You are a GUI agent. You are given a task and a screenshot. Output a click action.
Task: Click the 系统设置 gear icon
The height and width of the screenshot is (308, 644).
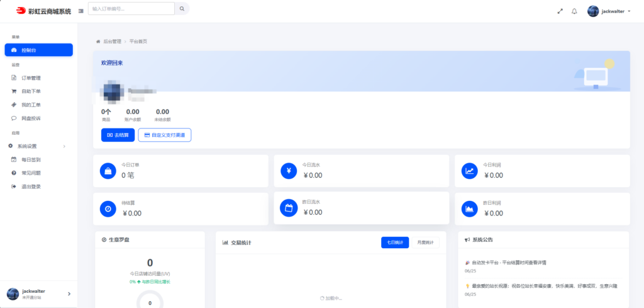[10, 146]
